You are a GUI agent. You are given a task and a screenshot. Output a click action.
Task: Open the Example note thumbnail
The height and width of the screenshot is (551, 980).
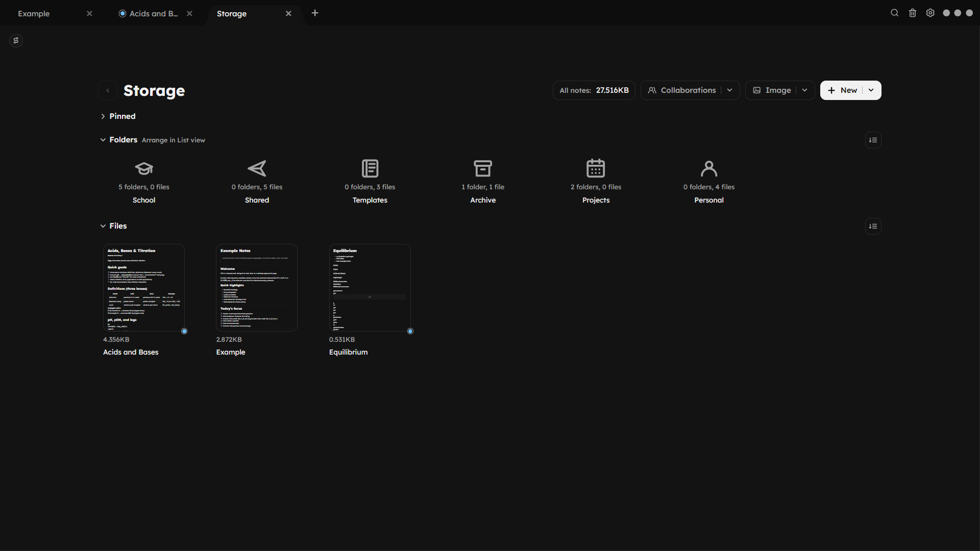tap(257, 288)
